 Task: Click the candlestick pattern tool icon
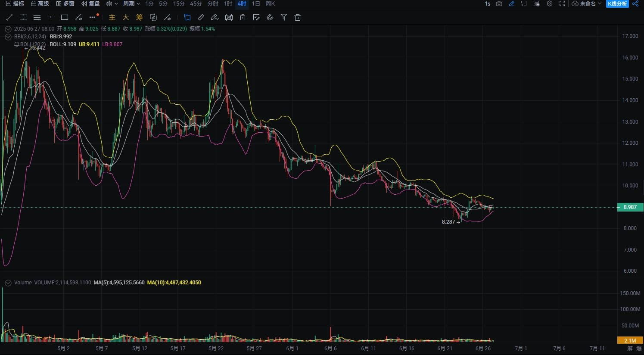click(229, 17)
